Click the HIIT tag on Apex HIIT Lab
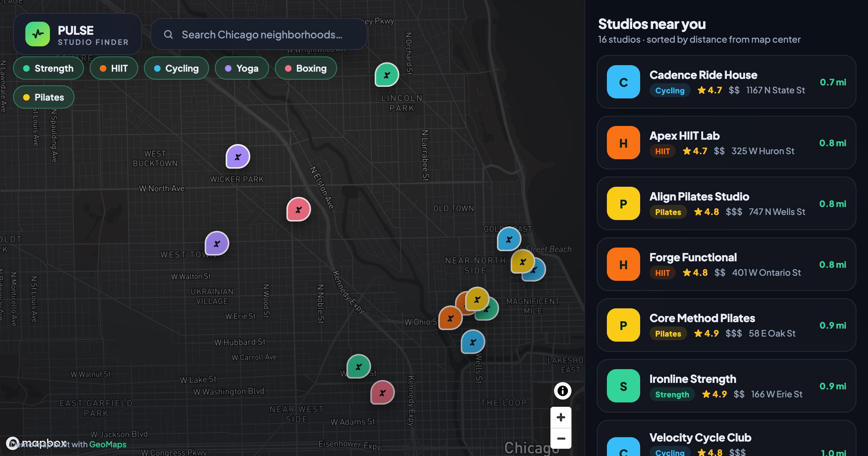Viewport: 868px width, 456px height. click(x=663, y=151)
